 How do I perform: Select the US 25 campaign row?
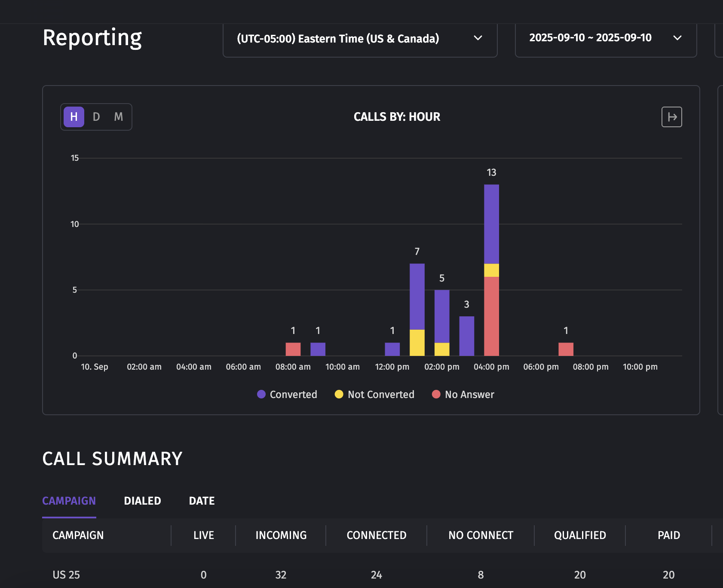point(383,575)
